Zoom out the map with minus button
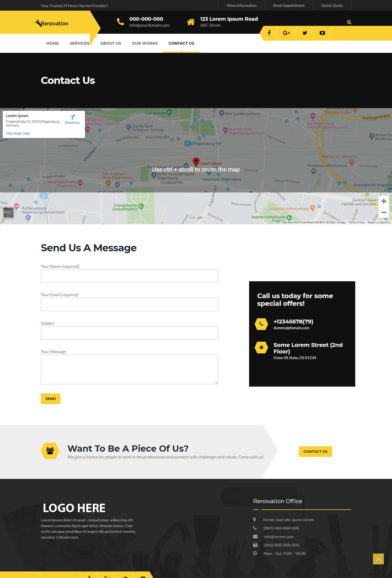The height and width of the screenshot is (578, 392). (x=384, y=212)
